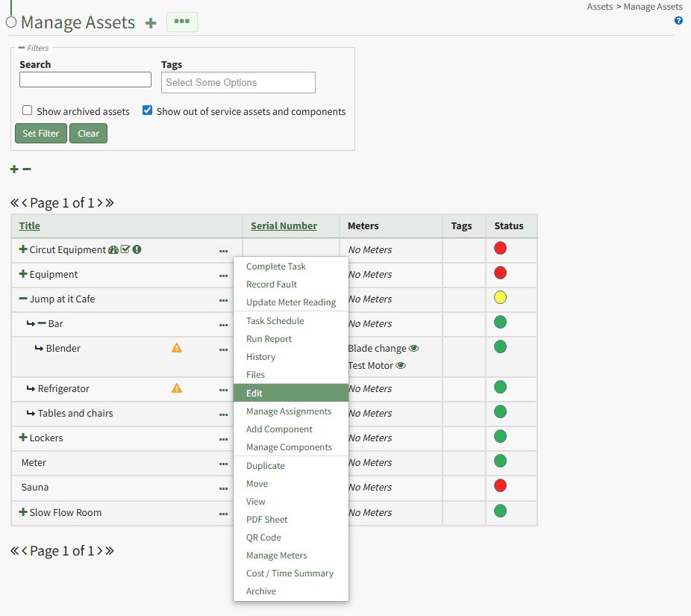Open the help question mark icon
Screen dimensions: 691x616
678,21
